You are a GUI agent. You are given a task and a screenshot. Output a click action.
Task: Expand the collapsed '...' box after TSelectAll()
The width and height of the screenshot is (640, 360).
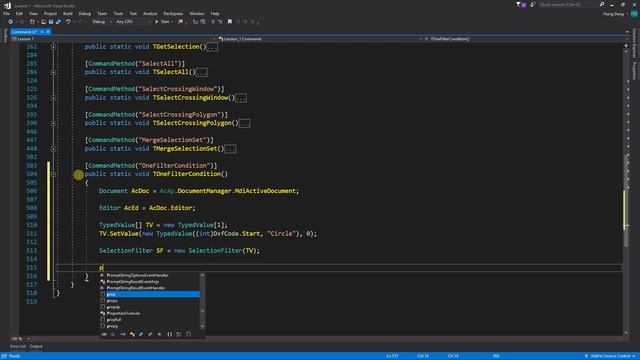tap(202, 73)
